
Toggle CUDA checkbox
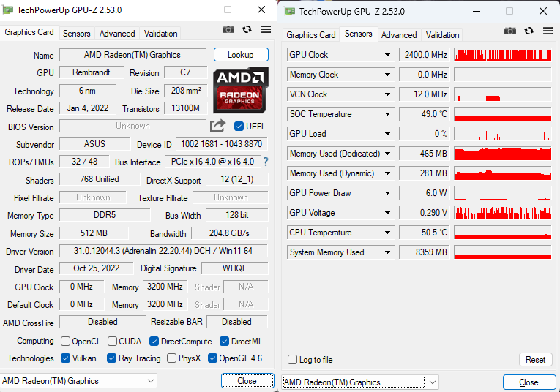pyautogui.click(x=112, y=342)
